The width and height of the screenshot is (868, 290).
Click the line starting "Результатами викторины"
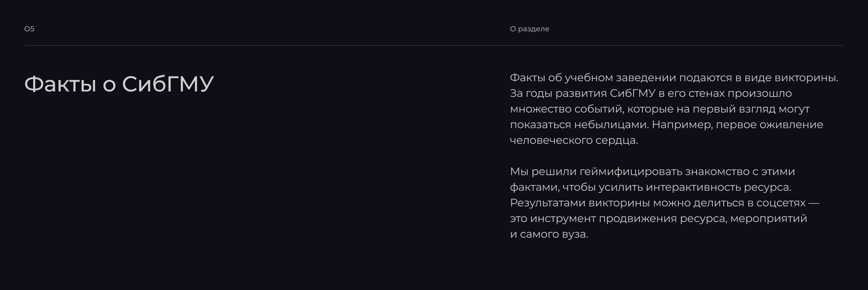point(664,203)
